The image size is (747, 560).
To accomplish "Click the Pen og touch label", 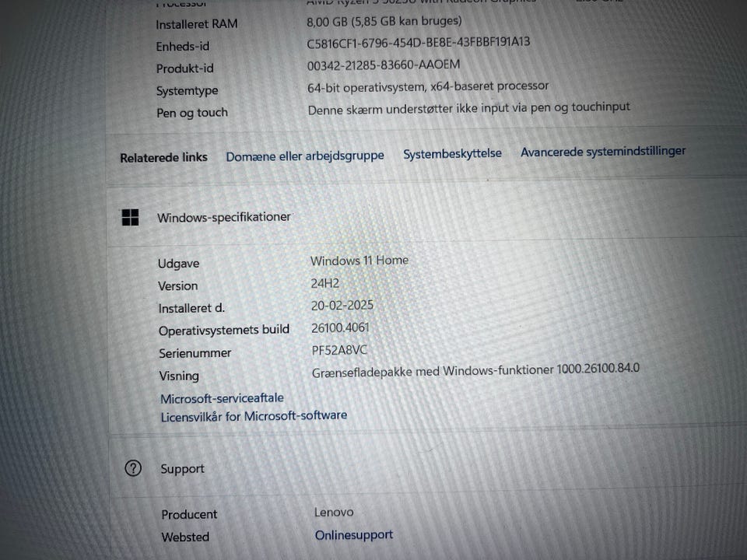I will tap(192, 113).
